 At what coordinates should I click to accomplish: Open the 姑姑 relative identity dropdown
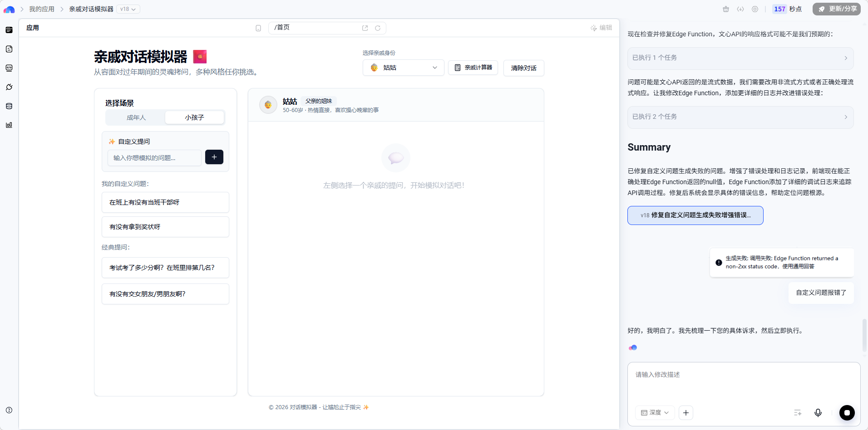coord(403,68)
